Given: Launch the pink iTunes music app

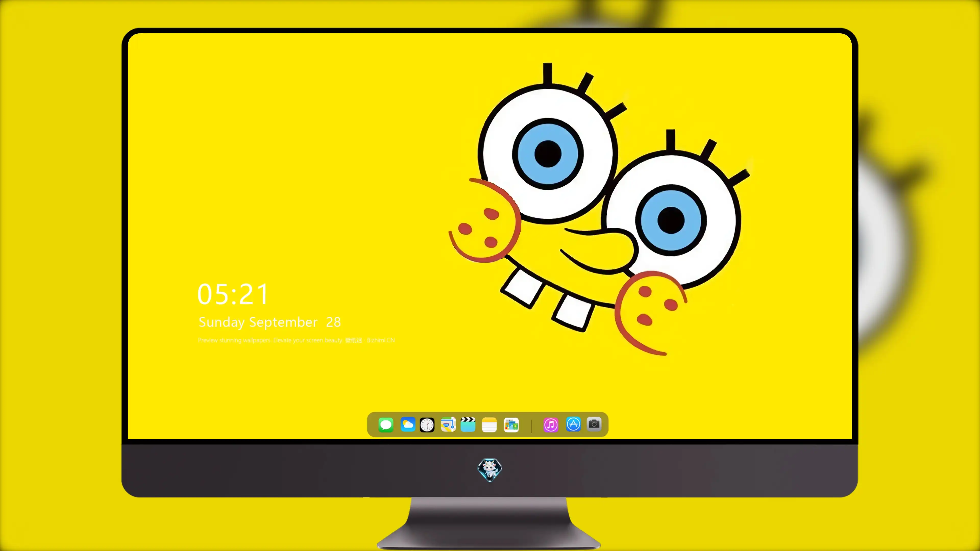Looking at the screenshot, I should pos(550,425).
